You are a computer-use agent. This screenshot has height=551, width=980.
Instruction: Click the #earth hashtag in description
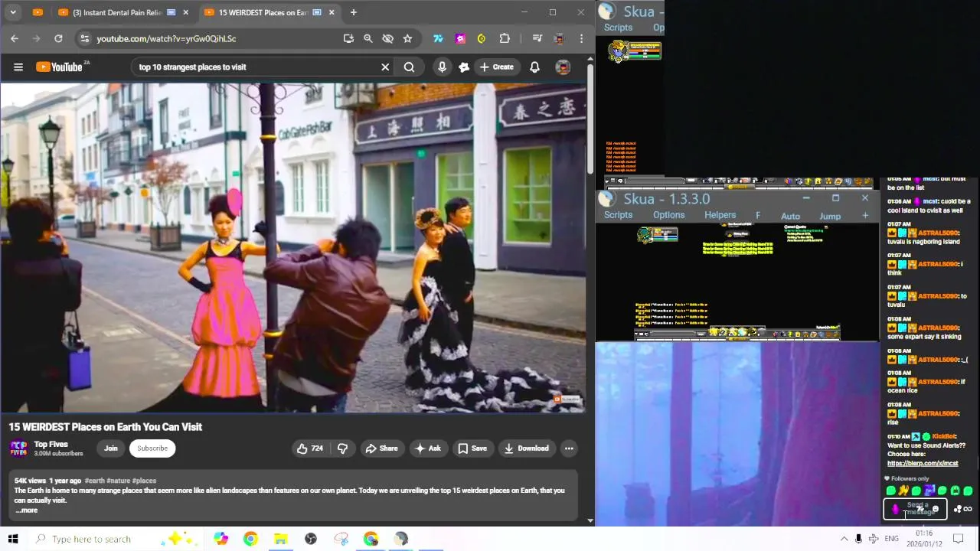(94, 481)
